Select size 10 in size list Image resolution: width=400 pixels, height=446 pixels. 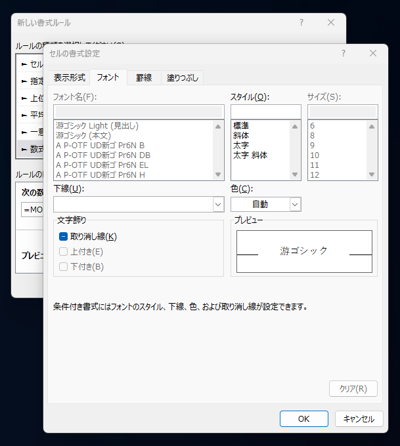pyautogui.click(x=314, y=155)
